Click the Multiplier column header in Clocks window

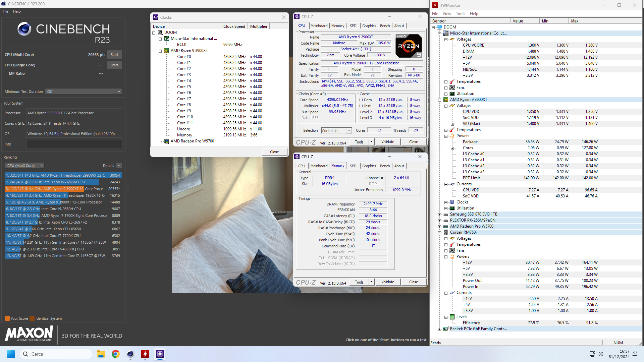pos(259,26)
